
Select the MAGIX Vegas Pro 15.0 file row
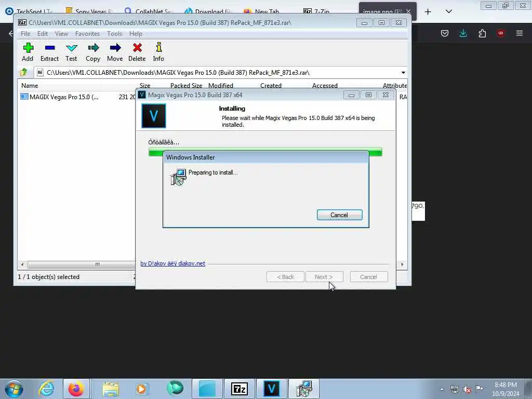tap(77, 97)
